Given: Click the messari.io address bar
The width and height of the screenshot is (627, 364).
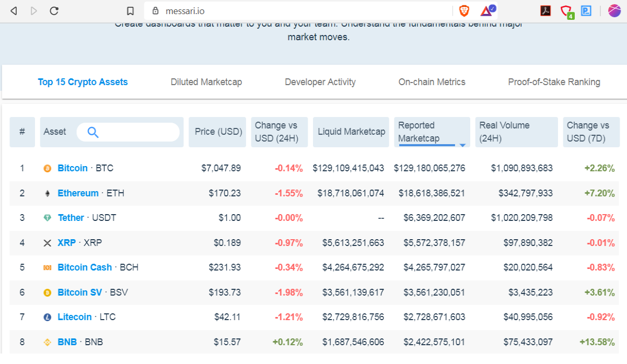Looking at the screenshot, I should tap(298, 10).
